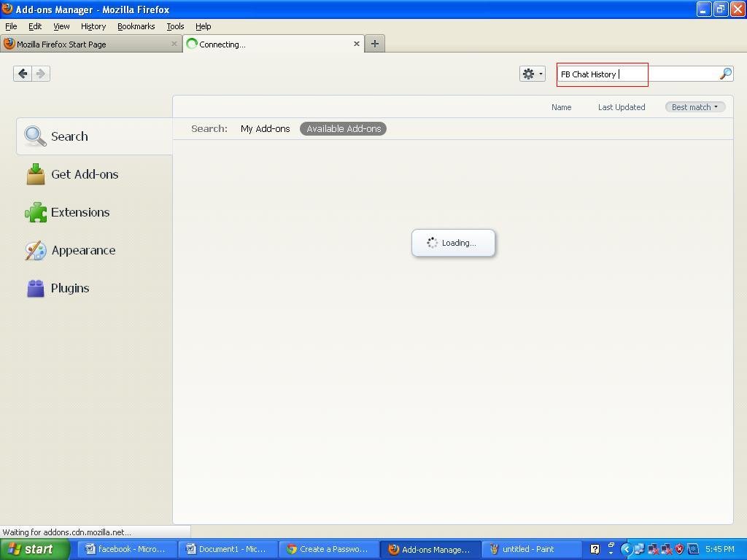Screen dimensions: 747x560
Task: Sort results by Last Updated
Action: click(x=622, y=107)
